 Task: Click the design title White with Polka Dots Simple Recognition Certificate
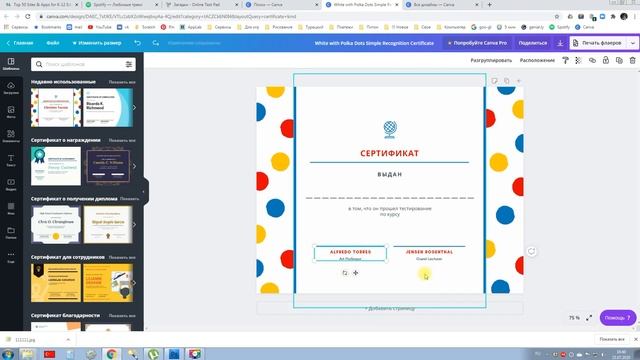pyautogui.click(x=374, y=43)
